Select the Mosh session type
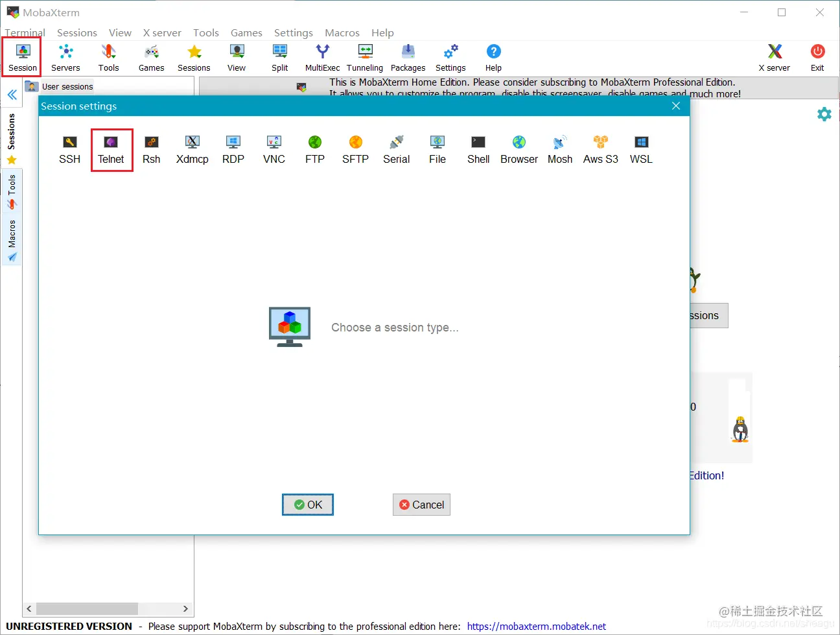Viewport: 840px width, 635px height. [560, 150]
